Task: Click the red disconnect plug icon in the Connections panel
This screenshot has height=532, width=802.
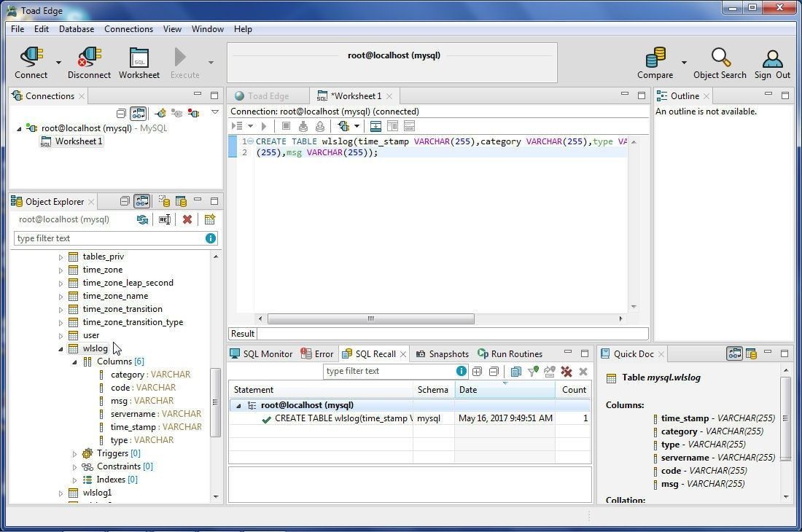Action: coord(193,113)
